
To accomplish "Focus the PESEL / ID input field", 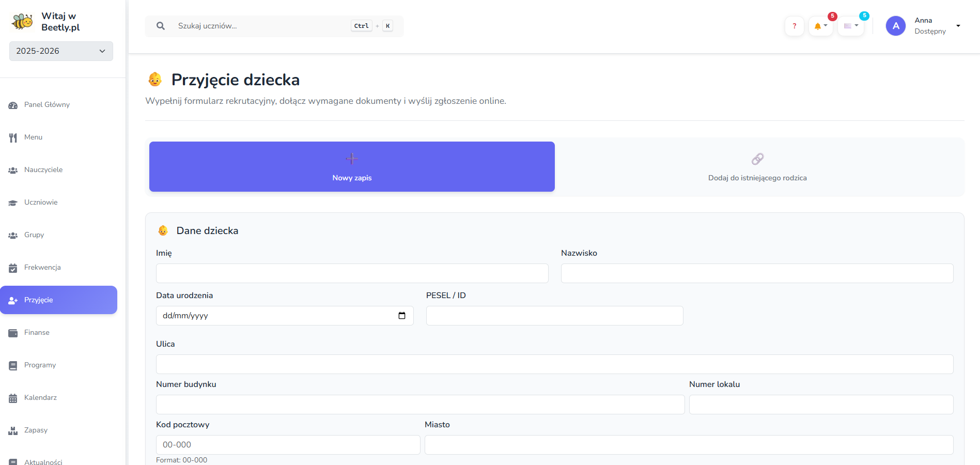I will pyautogui.click(x=554, y=316).
